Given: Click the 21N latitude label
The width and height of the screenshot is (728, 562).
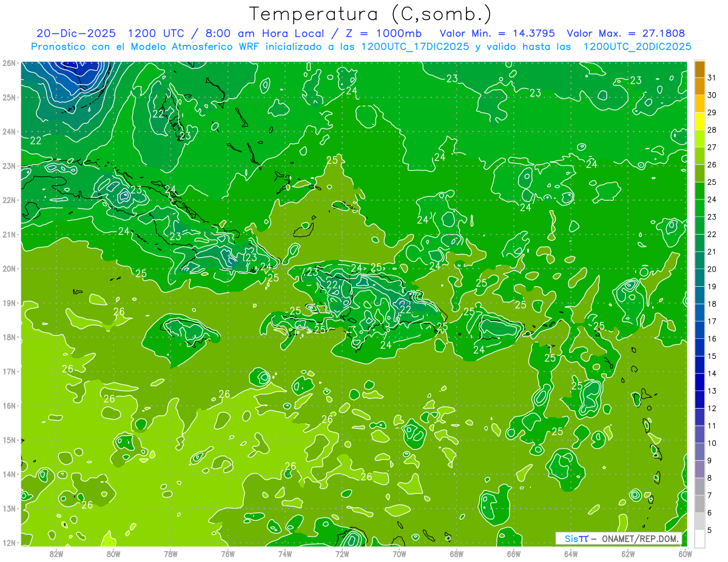Looking at the screenshot, I should pyautogui.click(x=8, y=234).
